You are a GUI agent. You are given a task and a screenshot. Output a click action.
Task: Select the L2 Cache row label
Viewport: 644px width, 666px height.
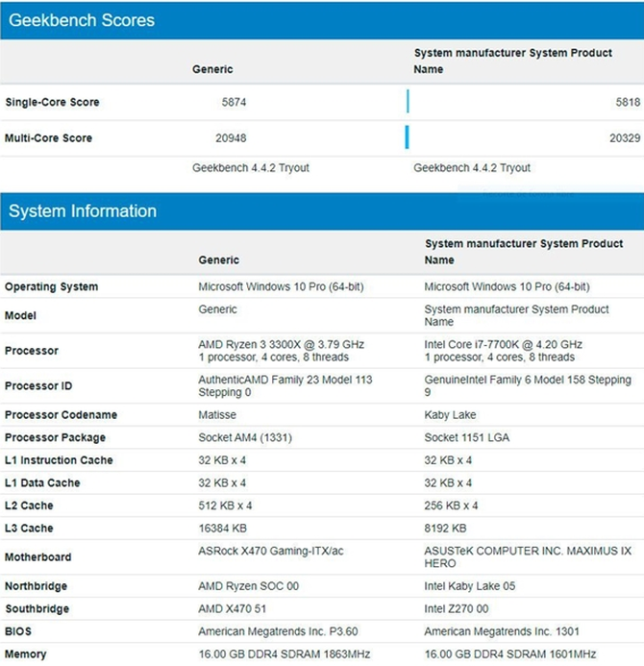(29, 506)
